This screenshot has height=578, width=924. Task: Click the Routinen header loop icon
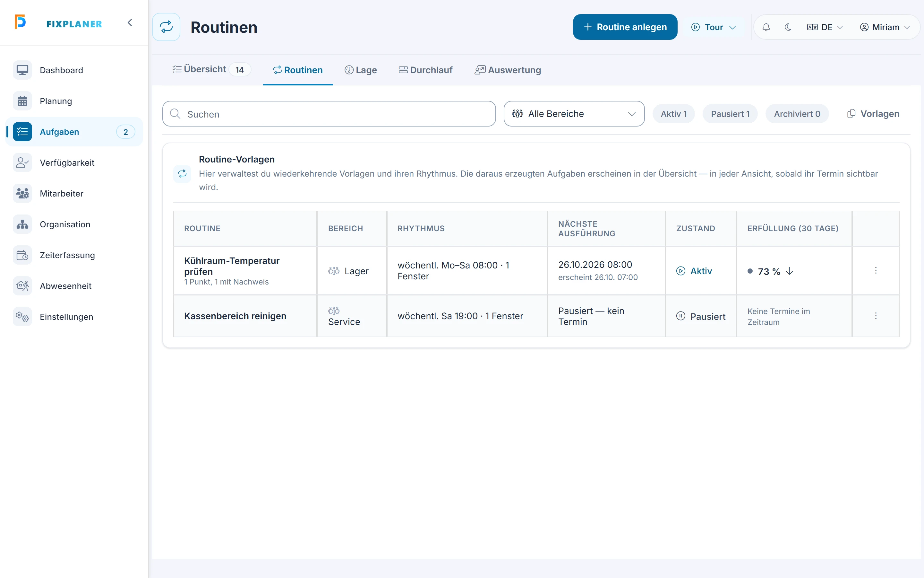[x=166, y=27]
